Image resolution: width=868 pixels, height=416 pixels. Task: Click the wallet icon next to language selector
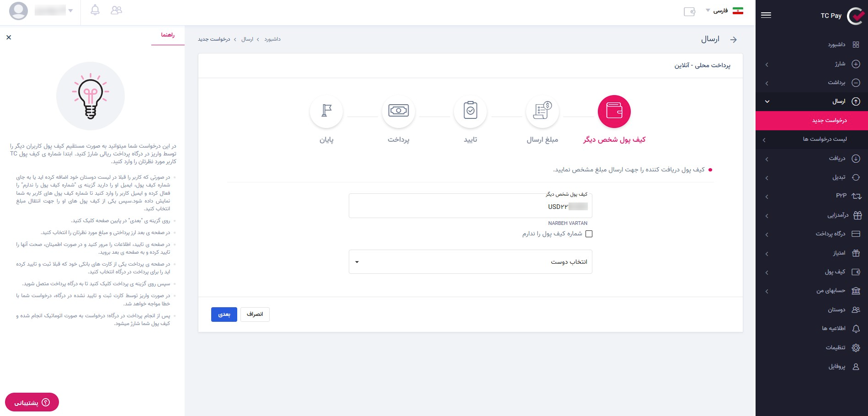[689, 11]
